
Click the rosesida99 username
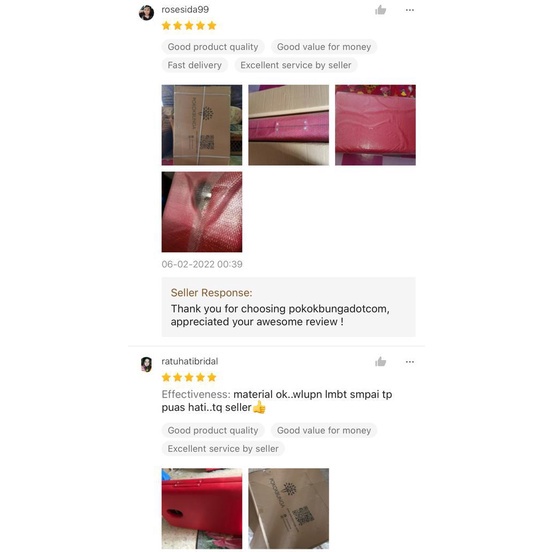[x=185, y=10]
